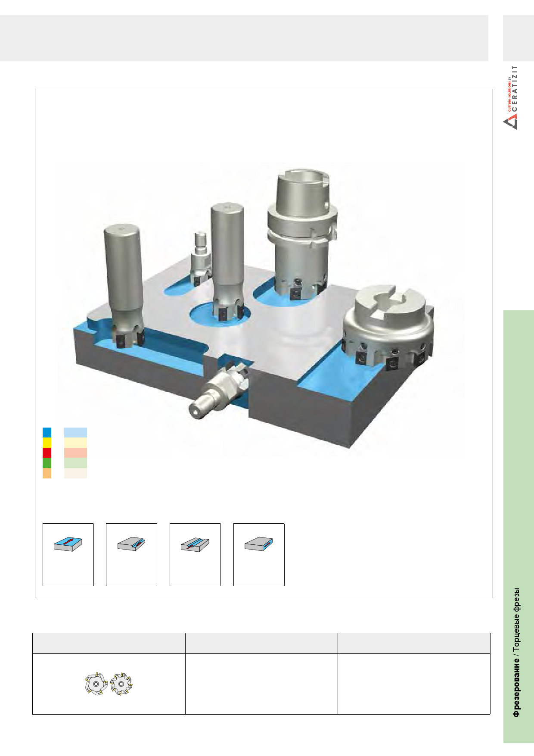
Task: Open the Фрезерование / Торцевые фрезы side tab
Action: point(518,526)
